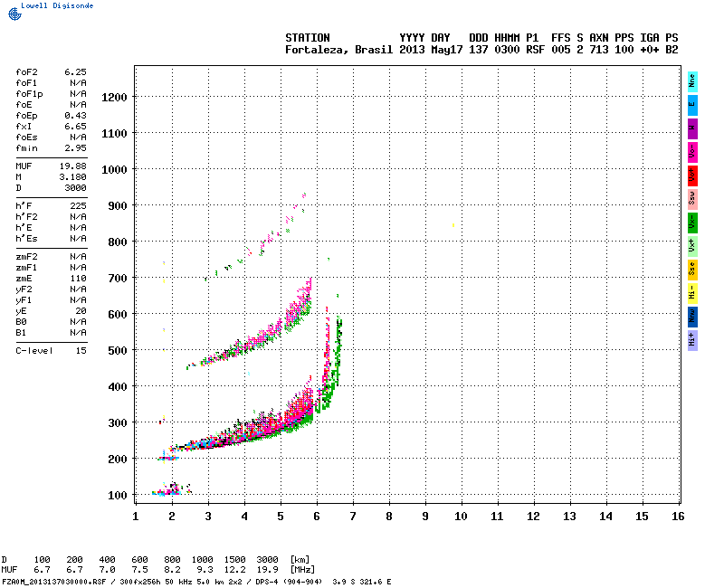This screenshot has height=588, width=724.
Task: Select the magenta Vo- legend swatch
Action: (692, 152)
